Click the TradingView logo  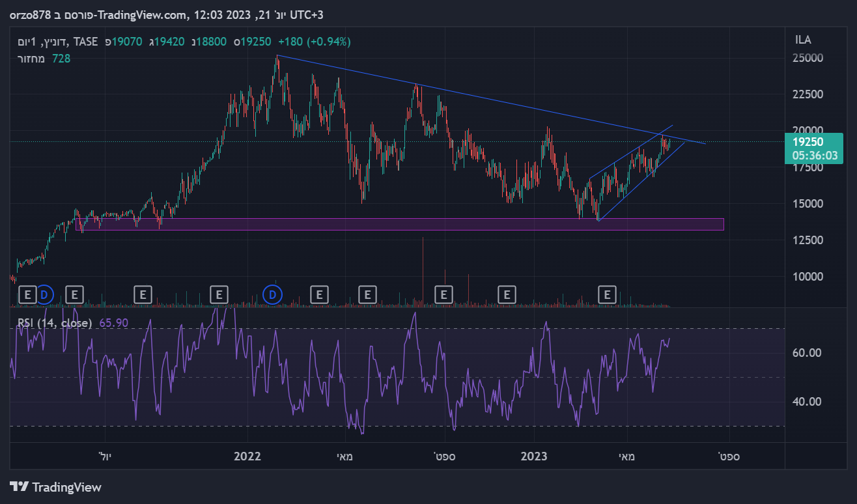coord(56,486)
